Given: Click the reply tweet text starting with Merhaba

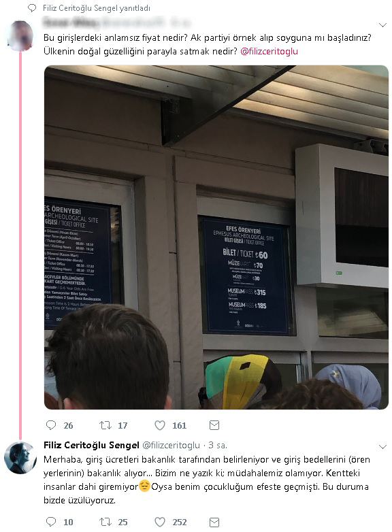Looking at the screenshot, I should click(206, 480).
